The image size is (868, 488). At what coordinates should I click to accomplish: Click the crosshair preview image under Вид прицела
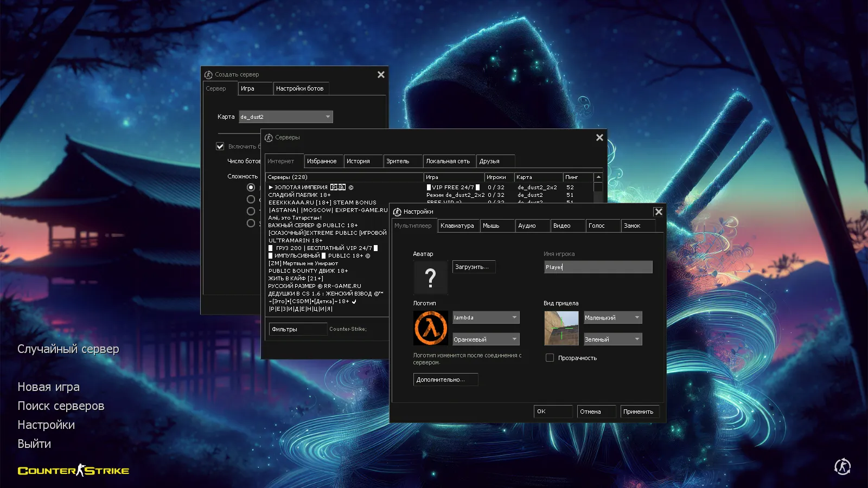(560, 328)
